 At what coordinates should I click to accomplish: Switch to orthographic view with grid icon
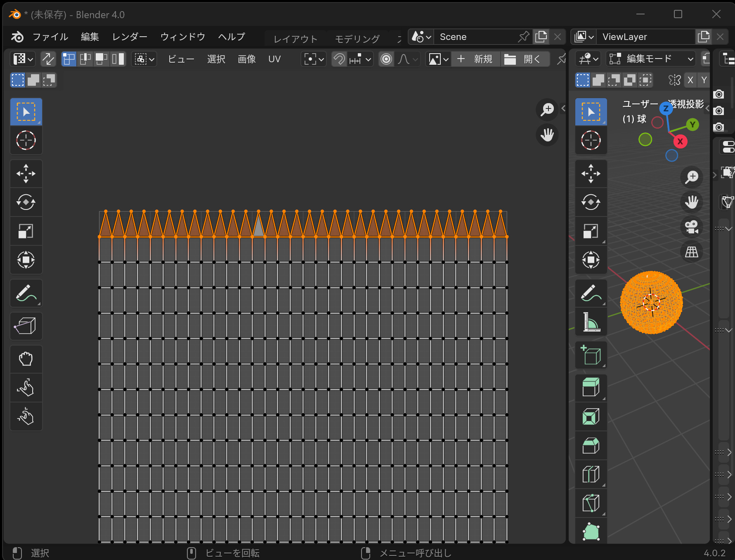click(691, 252)
